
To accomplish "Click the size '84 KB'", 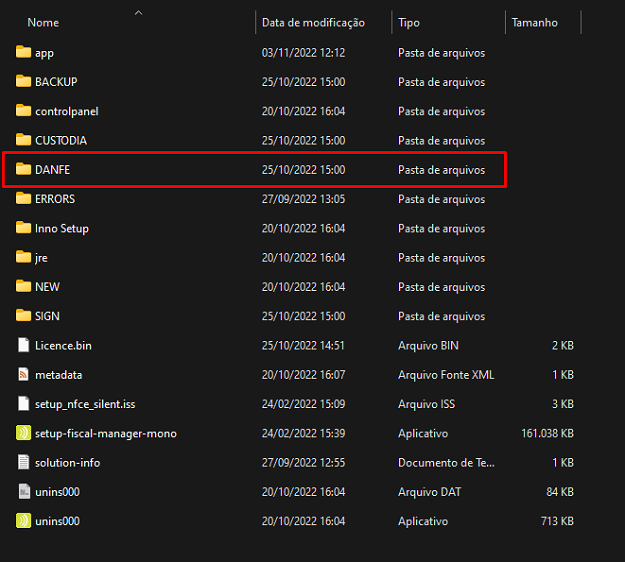I will tap(560, 492).
